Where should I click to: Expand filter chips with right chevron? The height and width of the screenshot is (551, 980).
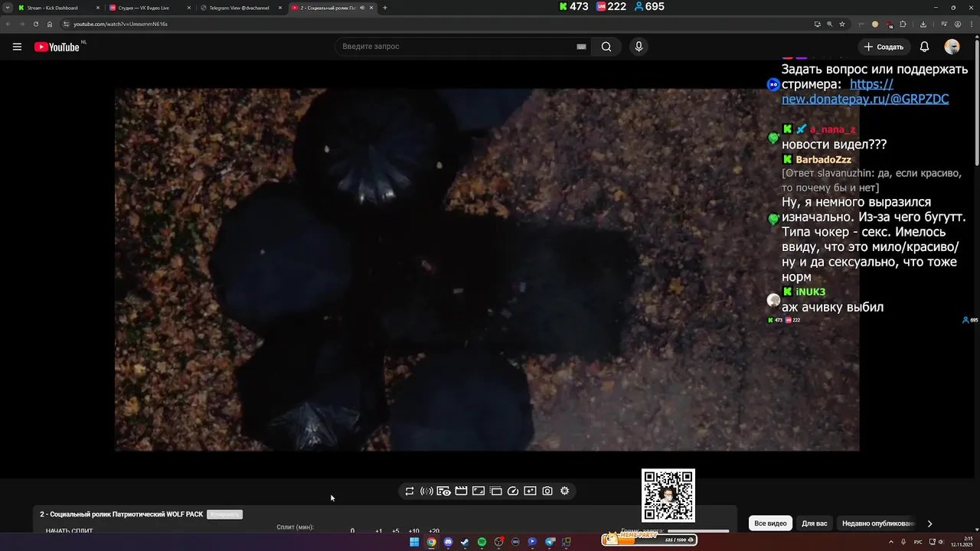[929, 523]
